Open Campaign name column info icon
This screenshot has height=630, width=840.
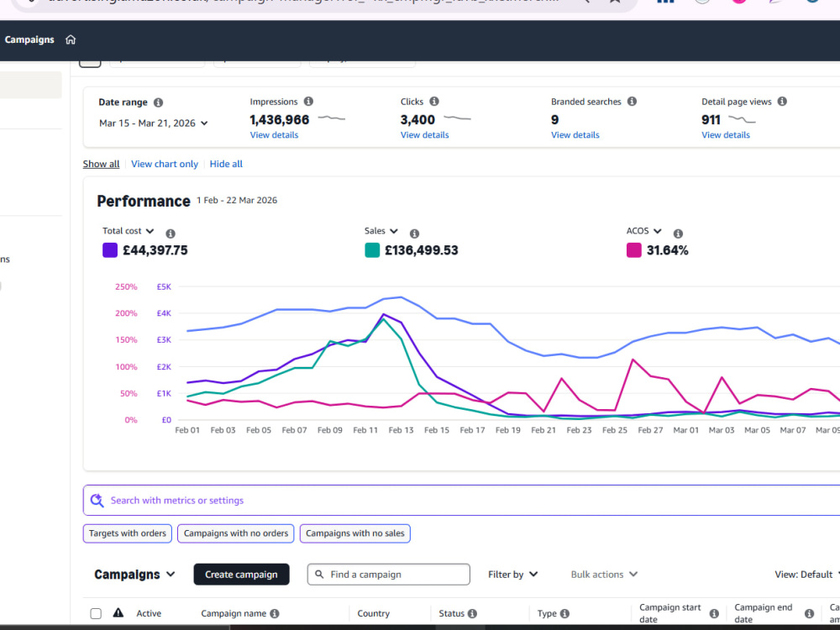pyautogui.click(x=275, y=613)
